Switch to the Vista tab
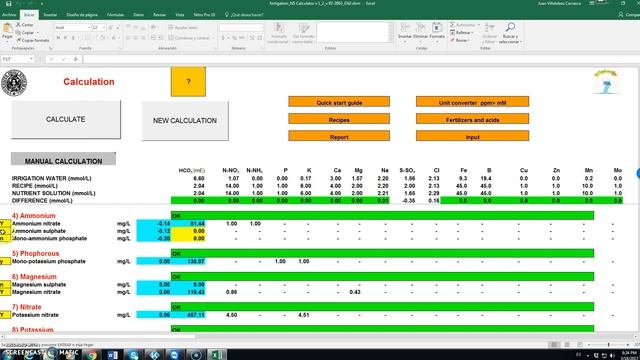Viewport: 640px width, 360px height. (180, 15)
